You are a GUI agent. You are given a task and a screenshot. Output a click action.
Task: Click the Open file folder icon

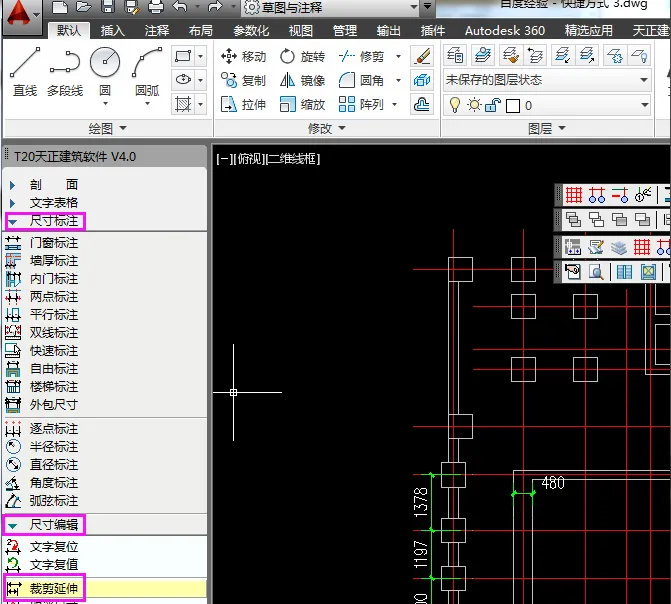tap(83, 6)
